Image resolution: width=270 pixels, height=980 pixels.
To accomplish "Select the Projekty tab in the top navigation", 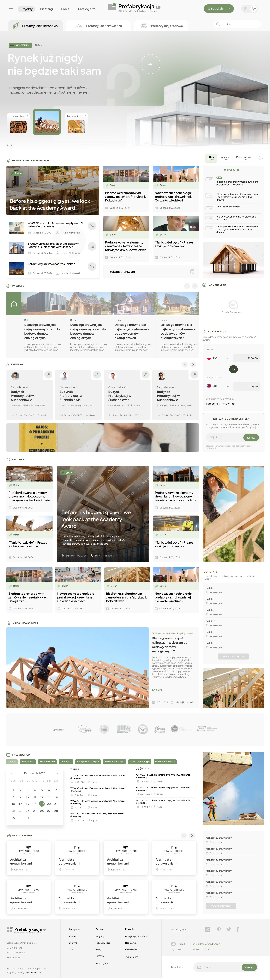I will tap(27, 9).
